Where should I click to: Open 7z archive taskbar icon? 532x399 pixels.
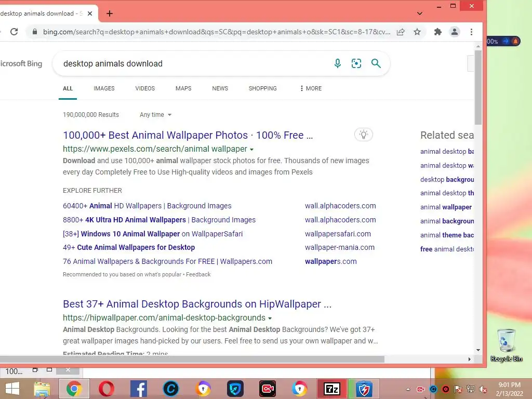332,389
